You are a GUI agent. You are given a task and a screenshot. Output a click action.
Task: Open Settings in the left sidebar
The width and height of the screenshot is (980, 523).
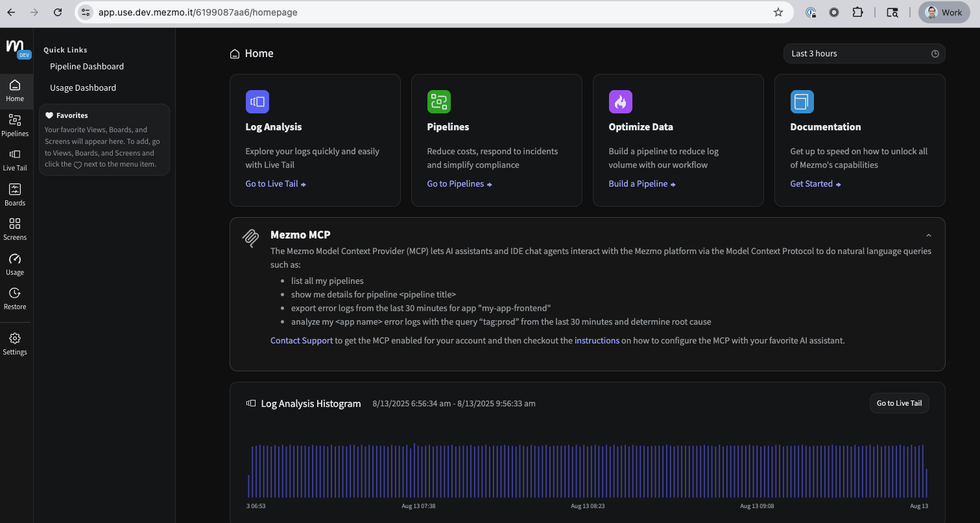pyautogui.click(x=15, y=343)
